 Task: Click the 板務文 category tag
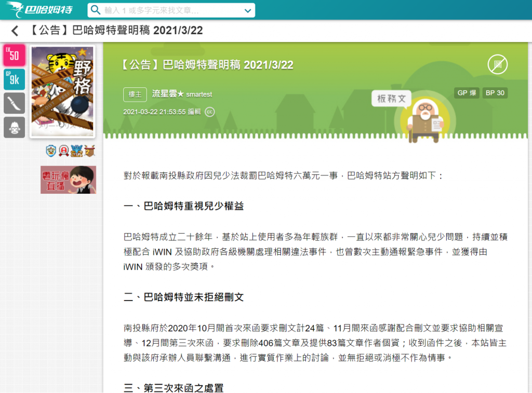(x=392, y=99)
